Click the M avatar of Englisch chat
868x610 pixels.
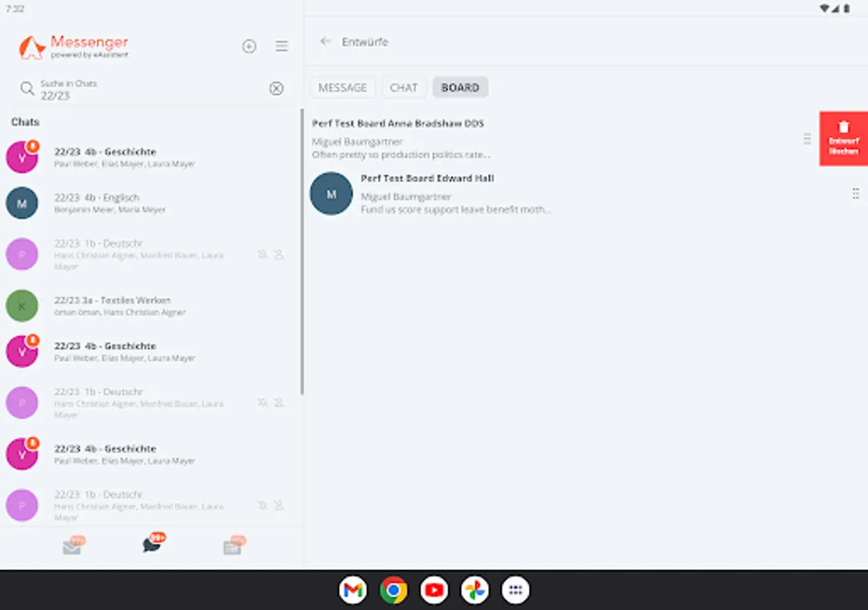pos(22,203)
